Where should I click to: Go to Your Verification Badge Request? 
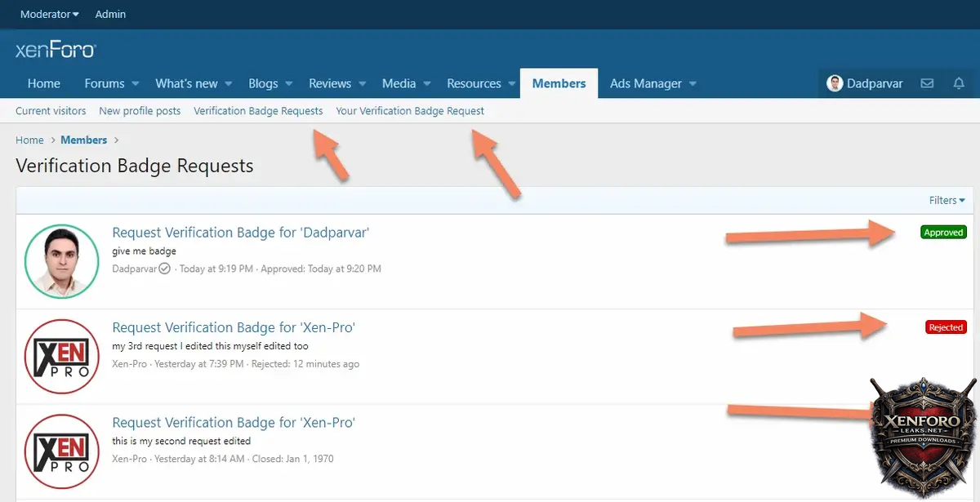point(410,111)
